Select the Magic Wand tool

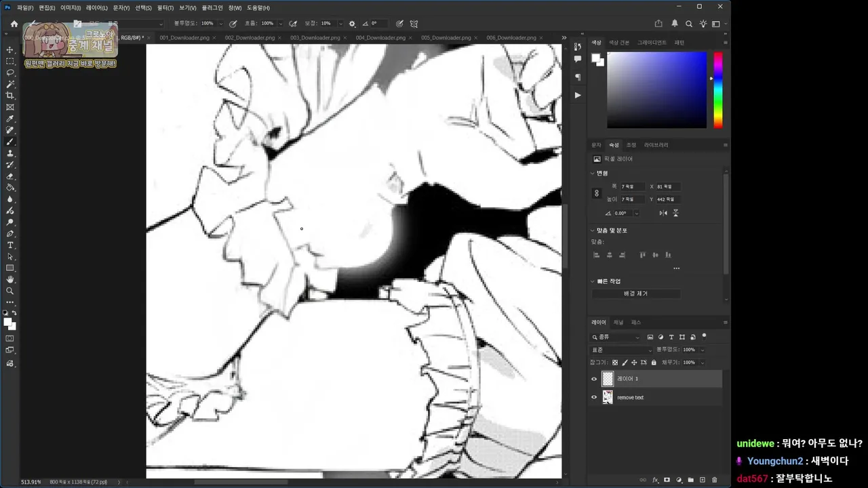[x=9, y=84]
